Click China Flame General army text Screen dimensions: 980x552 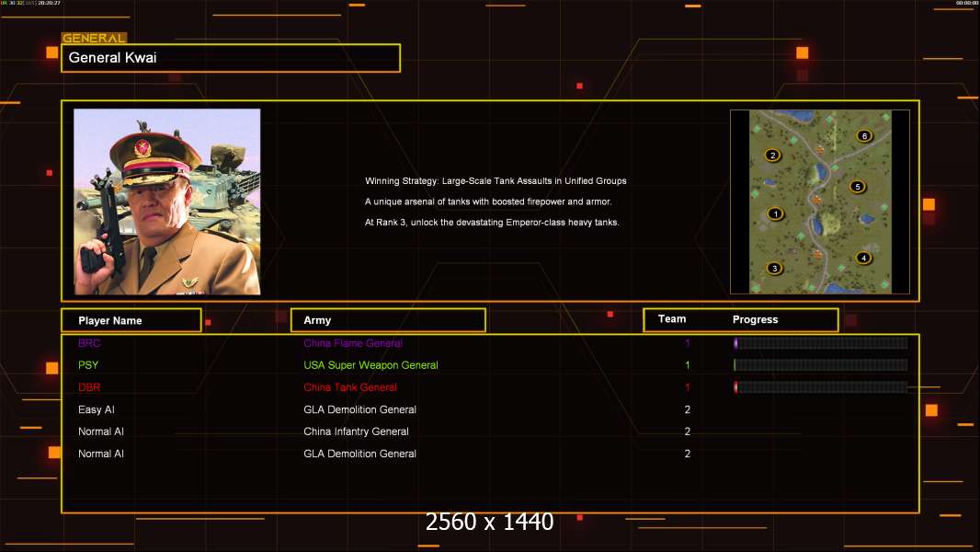(352, 343)
